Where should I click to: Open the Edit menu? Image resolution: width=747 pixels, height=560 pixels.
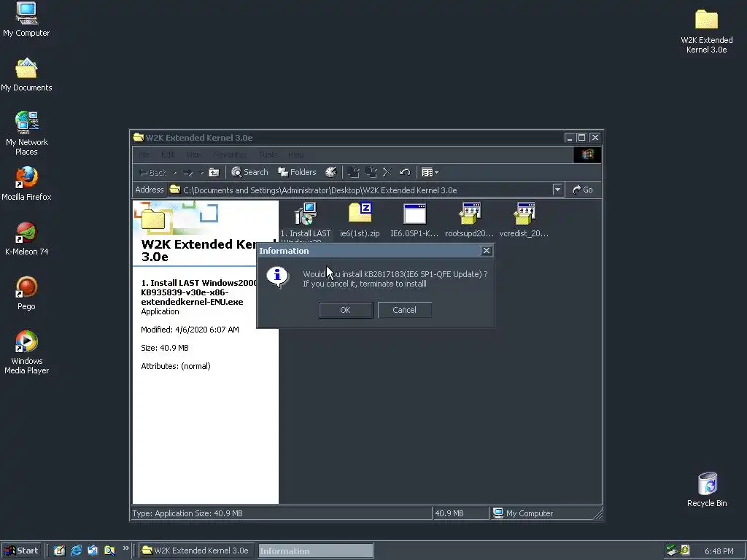pos(168,155)
